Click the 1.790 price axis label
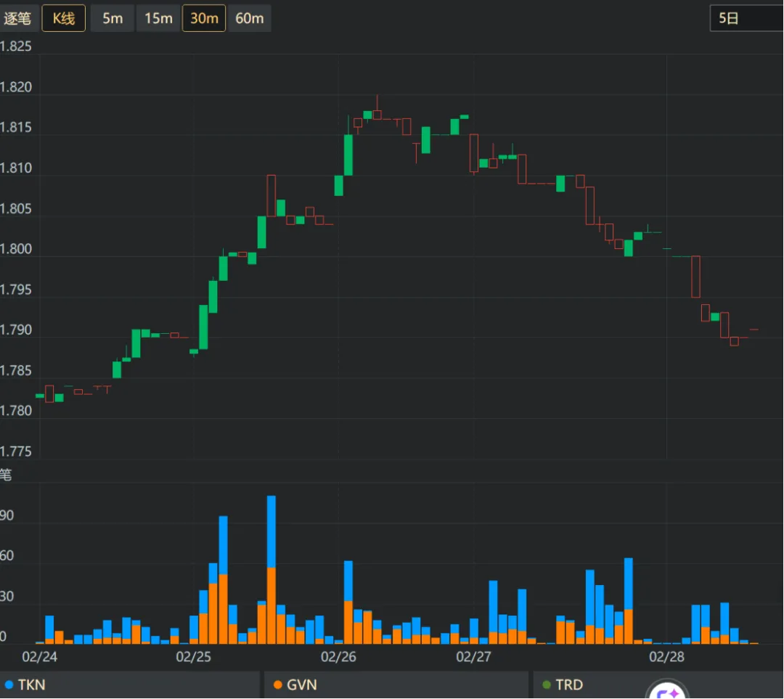 point(15,330)
